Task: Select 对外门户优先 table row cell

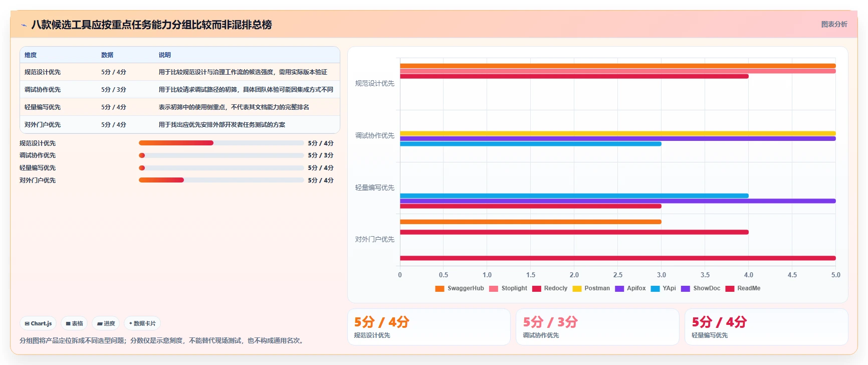Action: click(x=43, y=125)
